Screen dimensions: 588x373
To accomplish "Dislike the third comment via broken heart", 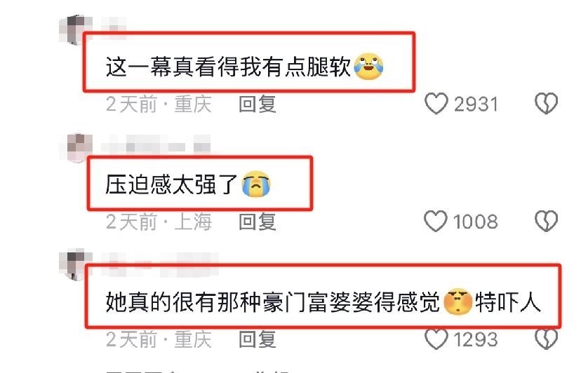I will point(546,339).
